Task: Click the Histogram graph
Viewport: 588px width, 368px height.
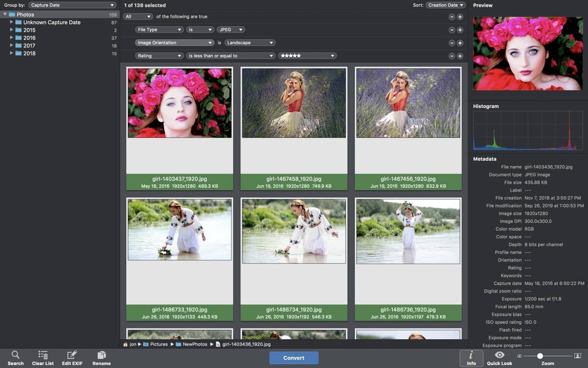Action: (x=528, y=130)
